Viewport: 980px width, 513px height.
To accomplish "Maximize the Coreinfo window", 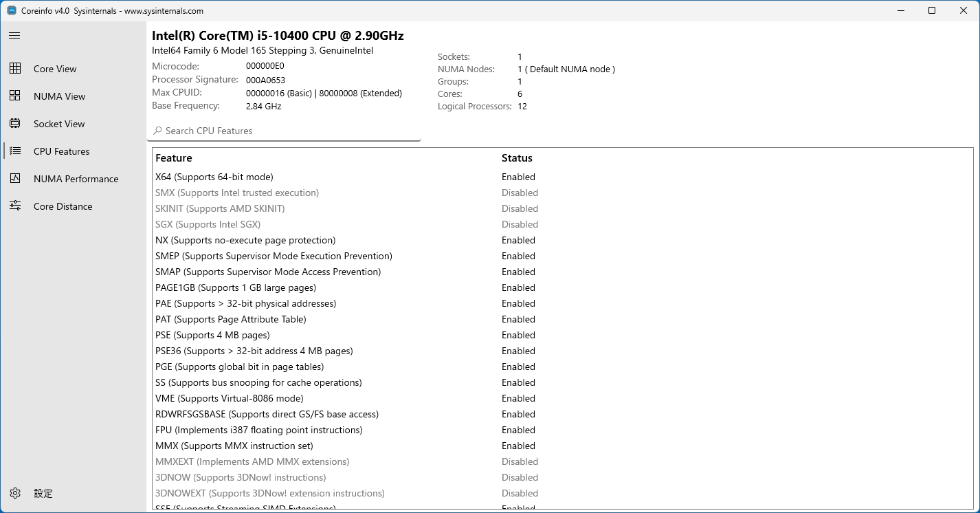I will 931,10.
